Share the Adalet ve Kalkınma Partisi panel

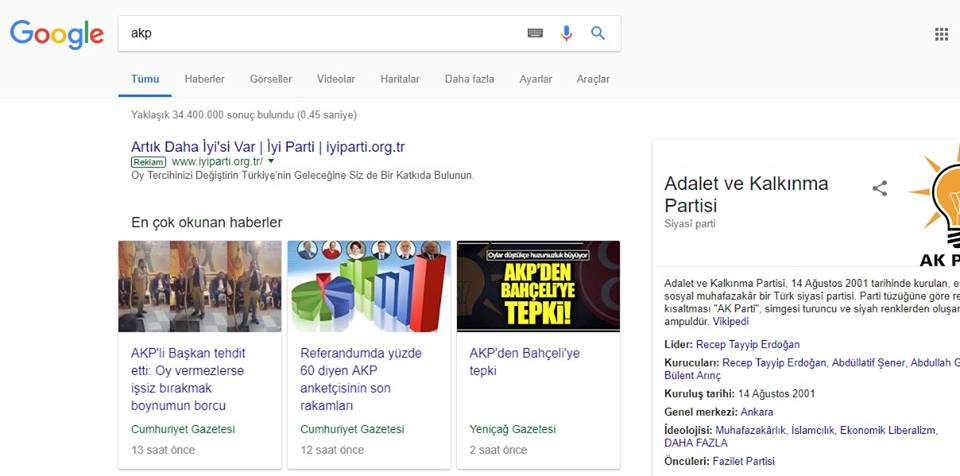880,188
